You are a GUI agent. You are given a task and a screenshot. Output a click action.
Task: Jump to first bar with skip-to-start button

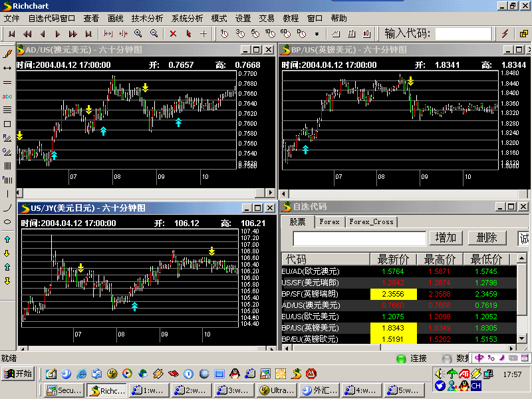pos(12,34)
